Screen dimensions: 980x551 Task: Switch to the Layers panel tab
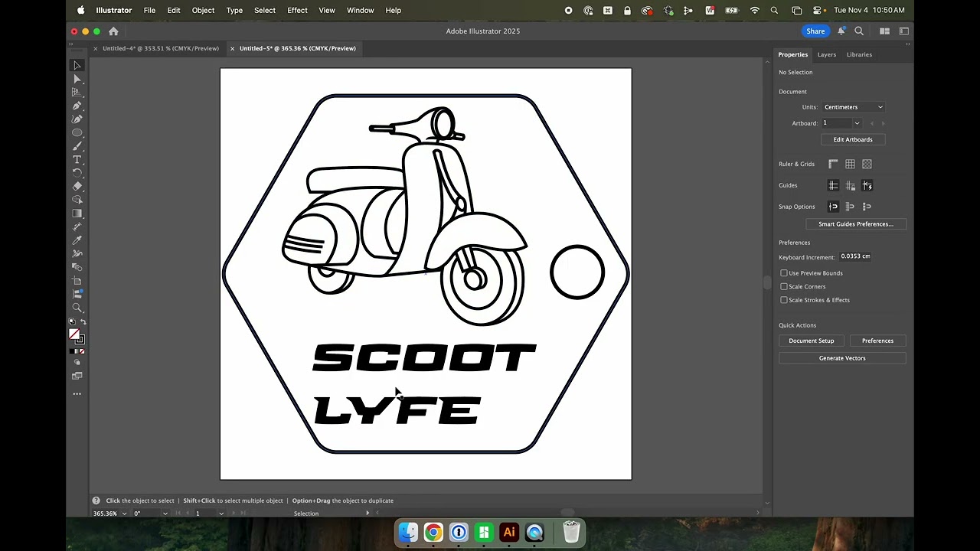tap(826, 54)
